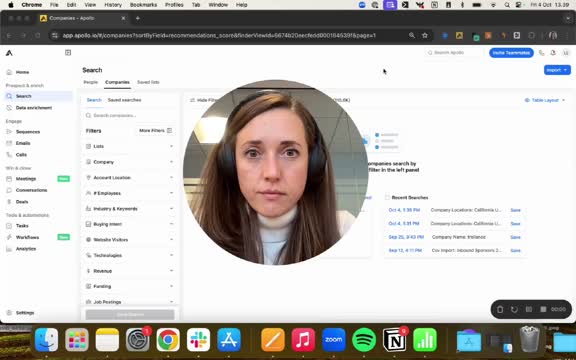Save the Company Name: trellance search
576x360 pixels.
(515, 237)
